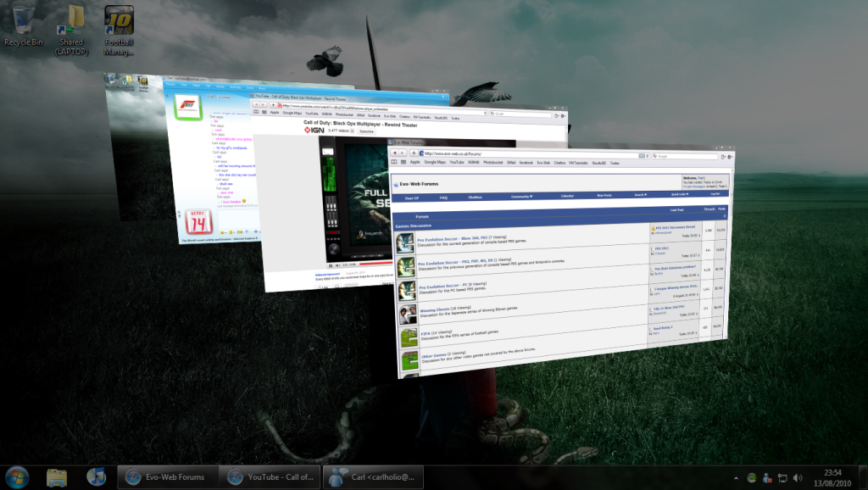Viewport: 868px width, 490px height.
Task: Open Photos menu in Messenger window
Action: point(170,85)
